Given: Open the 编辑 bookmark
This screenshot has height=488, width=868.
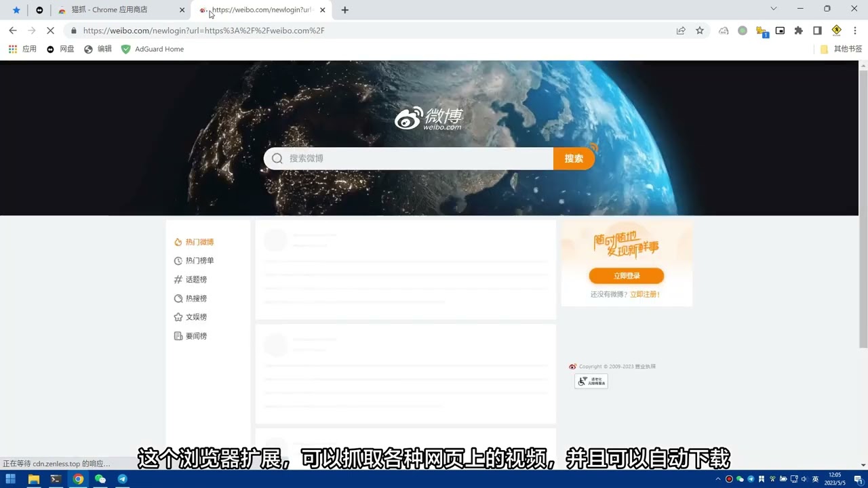Looking at the screenshot, I should point(98,49).
